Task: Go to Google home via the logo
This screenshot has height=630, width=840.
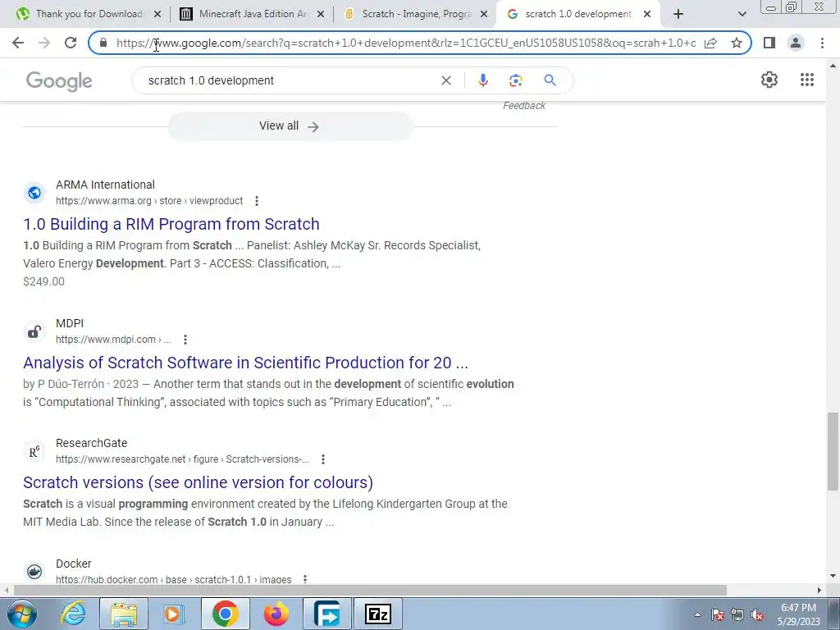Action: 59,81
